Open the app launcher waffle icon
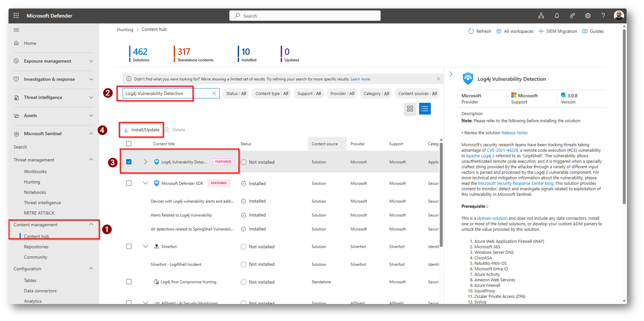Image resolution: width=644 pixels, height=321 pixels. coord(16,16)
